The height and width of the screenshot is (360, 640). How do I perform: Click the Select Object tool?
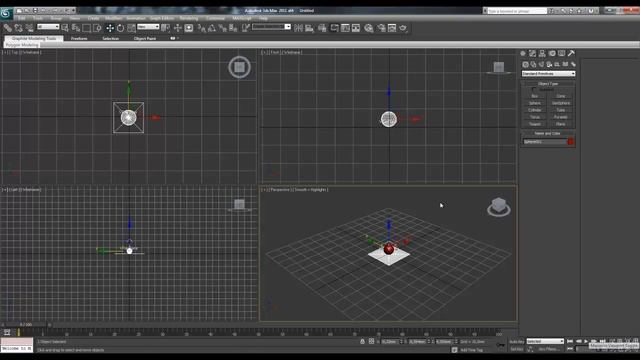65,28
